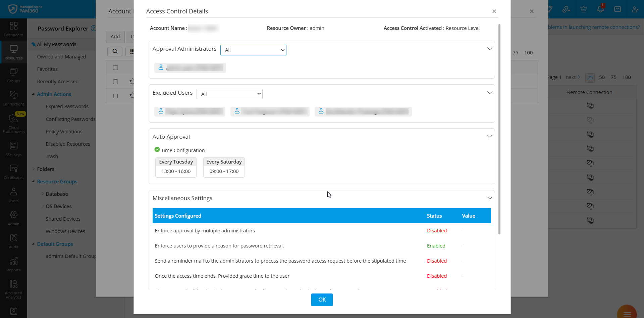
Task: Open the Certificates section
Action: tap(13, 171)
